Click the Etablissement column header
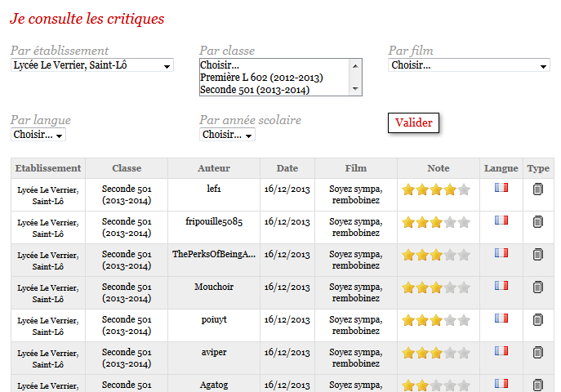The height and width of the screenshot is (392, 561). (48, 168)
